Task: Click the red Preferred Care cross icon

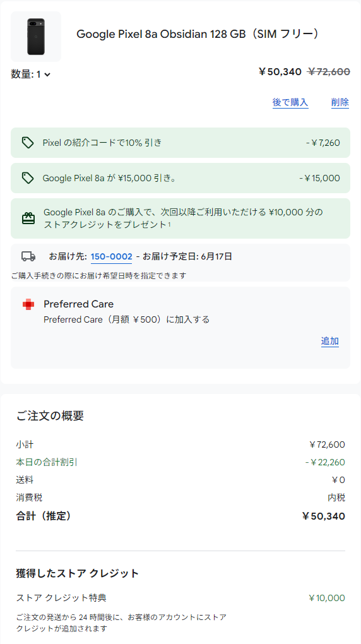Action: (x=28, y=304)
